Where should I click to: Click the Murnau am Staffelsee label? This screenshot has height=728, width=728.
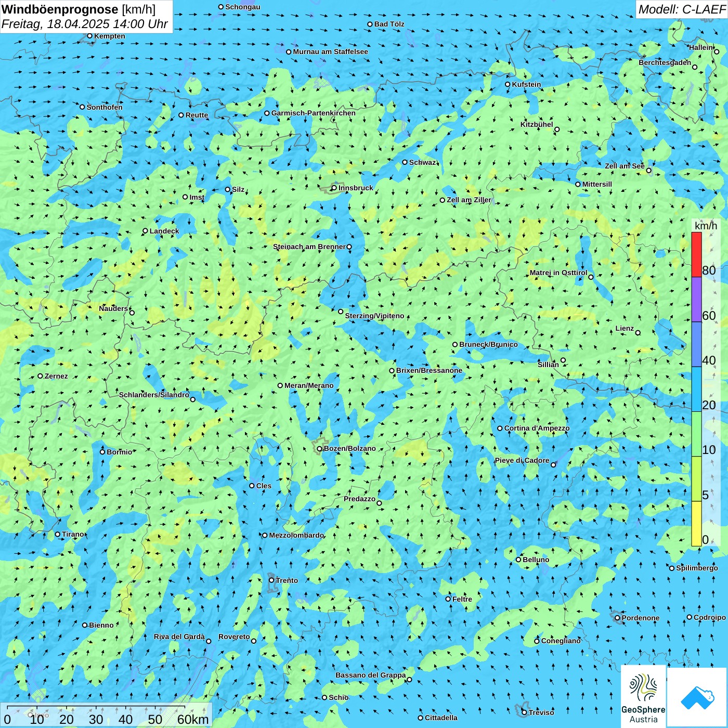[331, 51]
